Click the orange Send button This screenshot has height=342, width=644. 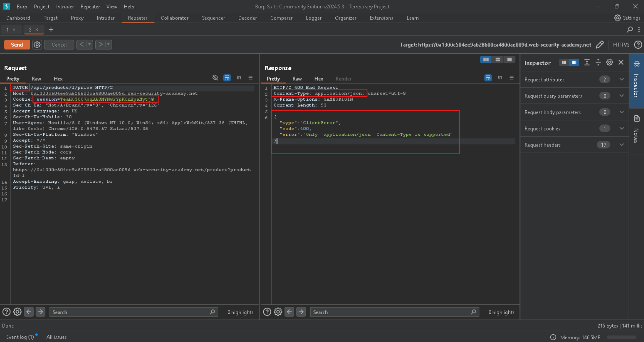(x=17, y=45)
